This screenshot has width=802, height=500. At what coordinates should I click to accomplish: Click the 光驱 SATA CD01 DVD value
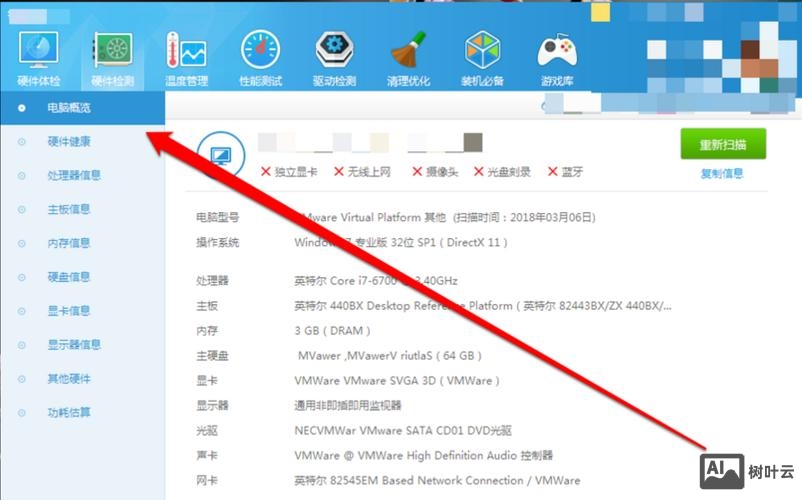click(403, 430)
